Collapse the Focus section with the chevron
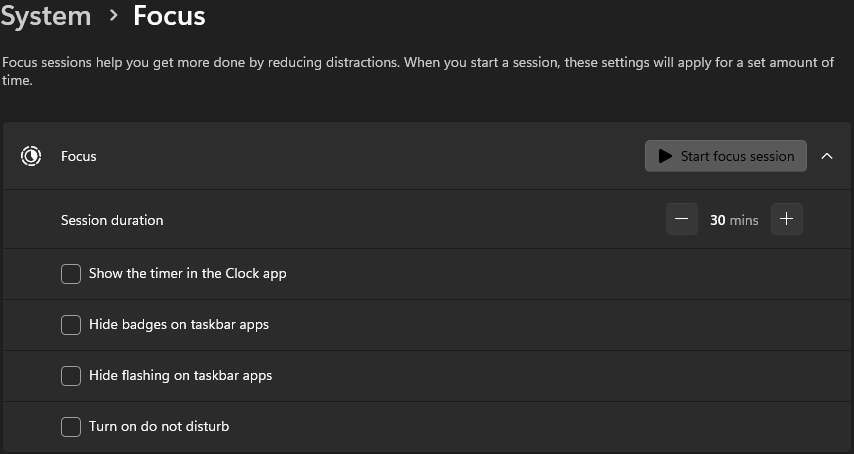Screen dimensions: 854x454 pos(827,156)
